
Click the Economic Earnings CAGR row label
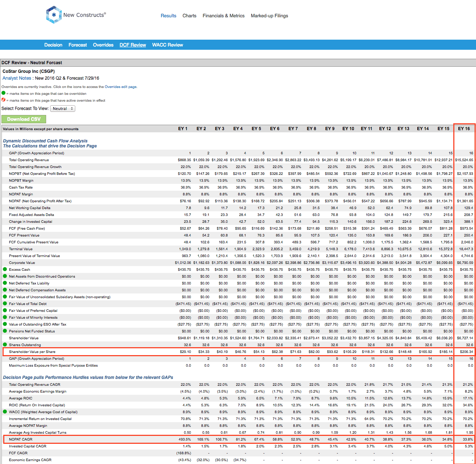click(30, 460)
